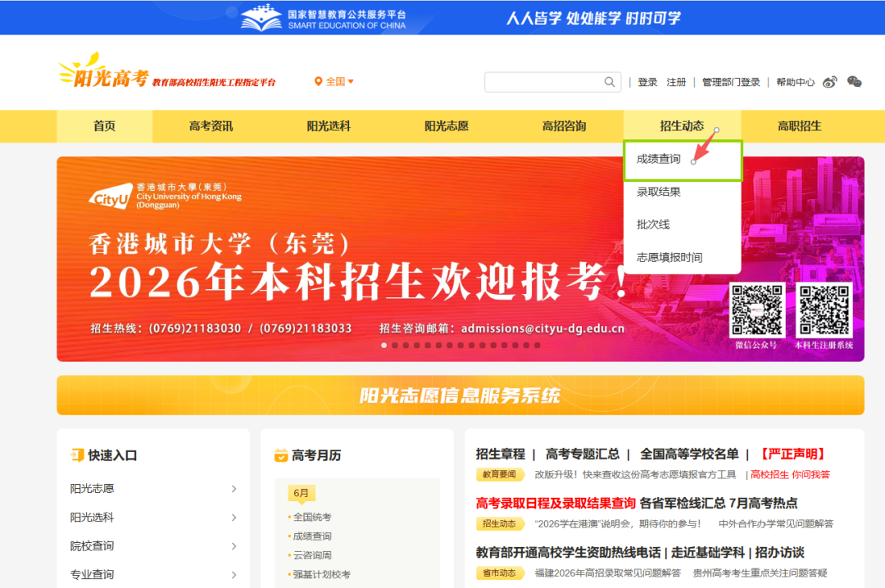
Task: Open the WeChat icon link
Action: pos(855,82)
